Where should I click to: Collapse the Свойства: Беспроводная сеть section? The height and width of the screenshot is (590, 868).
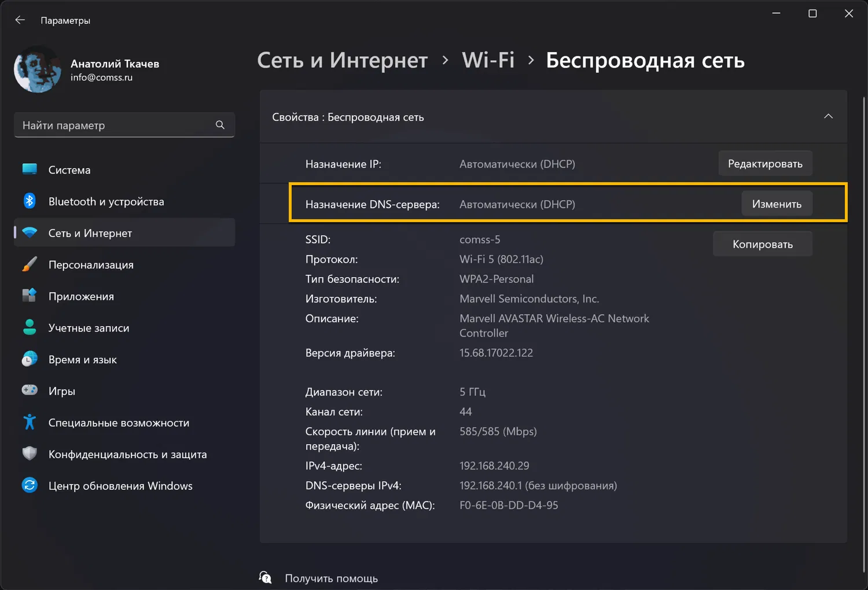[x=828, y=117]
